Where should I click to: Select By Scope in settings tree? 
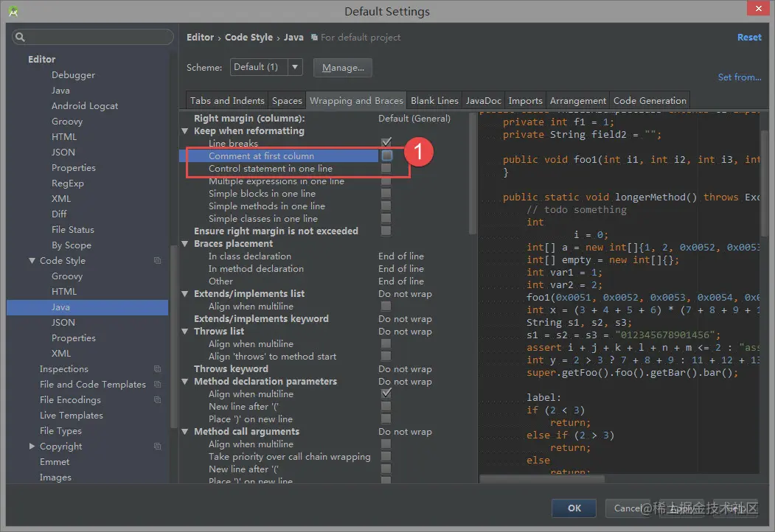point(72,245)
